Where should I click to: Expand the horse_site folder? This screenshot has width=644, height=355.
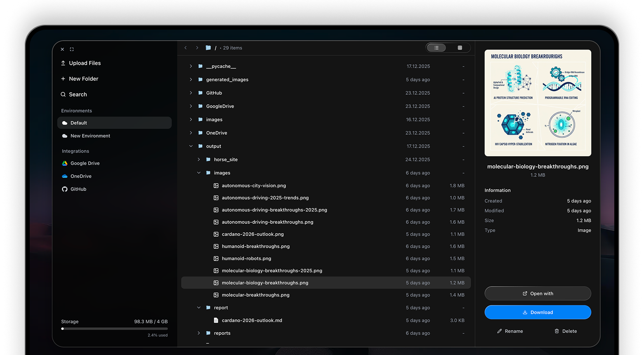tap(198, 160)
